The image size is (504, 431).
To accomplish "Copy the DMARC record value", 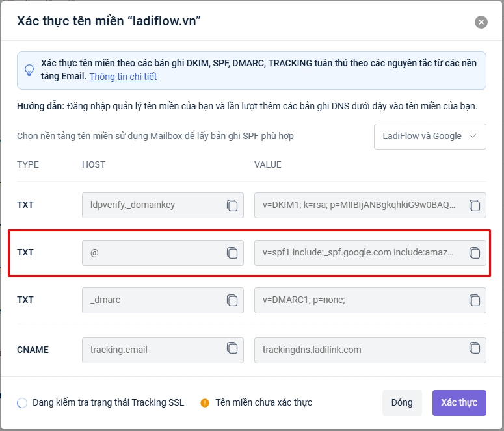I will pos(475,300).
